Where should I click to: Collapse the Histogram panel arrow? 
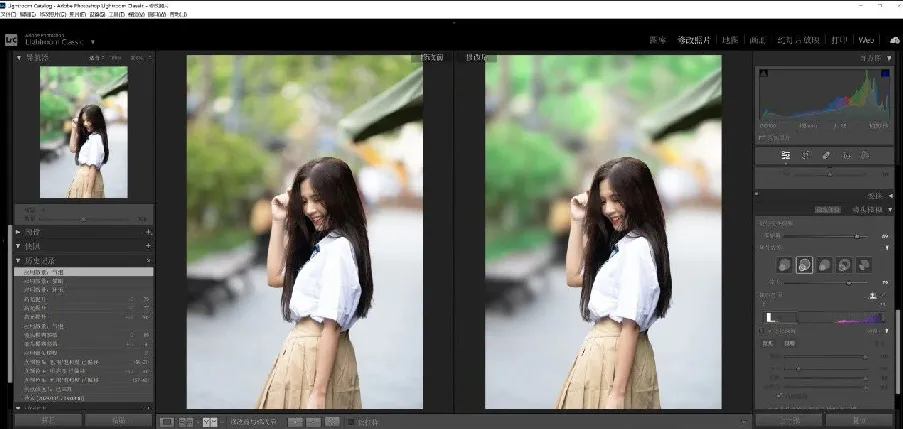pyautogui.click(x=889, y=58)
